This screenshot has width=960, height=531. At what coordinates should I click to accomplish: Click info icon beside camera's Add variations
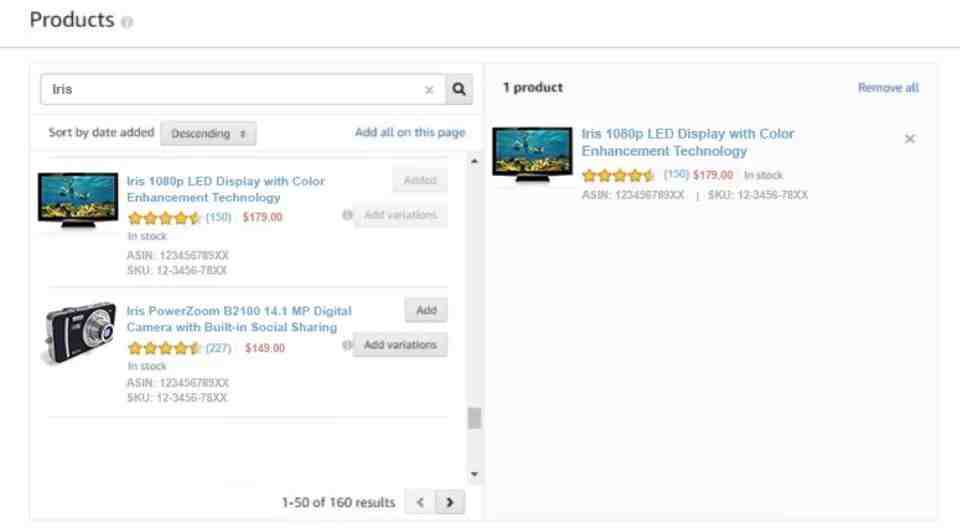347,345
